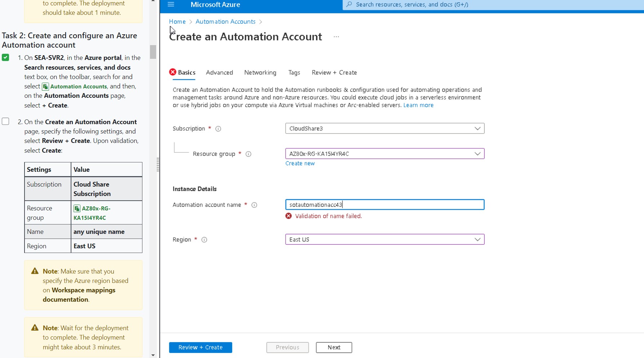Switch to the Tags tab

[294, 73]
